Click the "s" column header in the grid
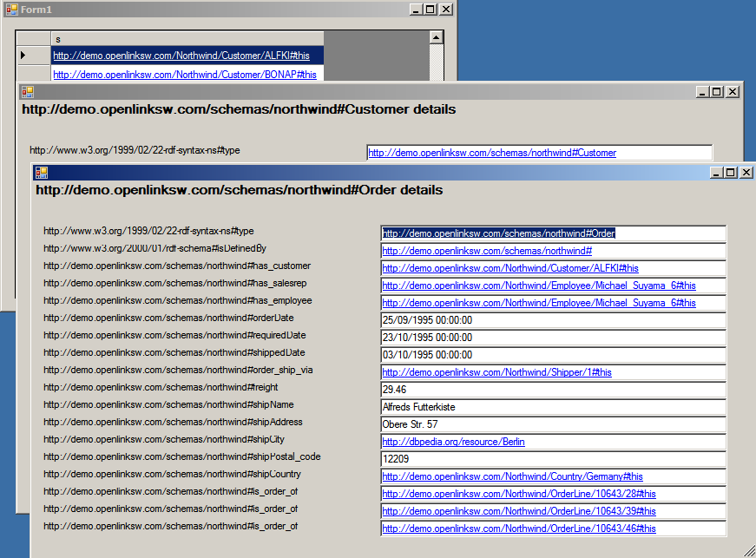Screen dimensions: 756x558 pos(187,39)
